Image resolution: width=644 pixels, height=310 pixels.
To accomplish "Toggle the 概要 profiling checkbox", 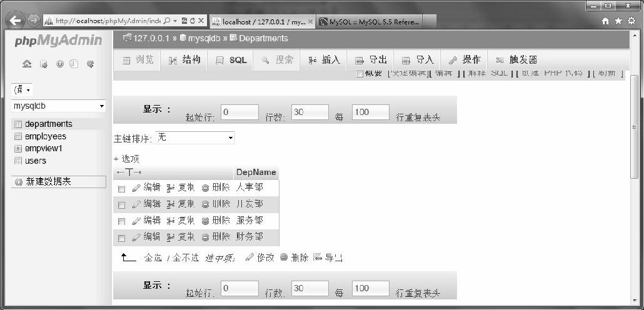I will coord(360,74).
